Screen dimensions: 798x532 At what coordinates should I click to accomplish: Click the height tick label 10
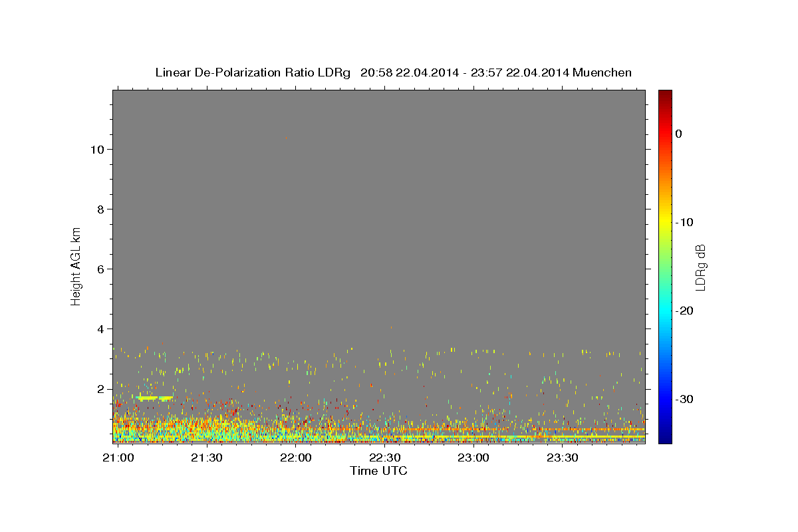pyautogui.click(x=97, y=150)
